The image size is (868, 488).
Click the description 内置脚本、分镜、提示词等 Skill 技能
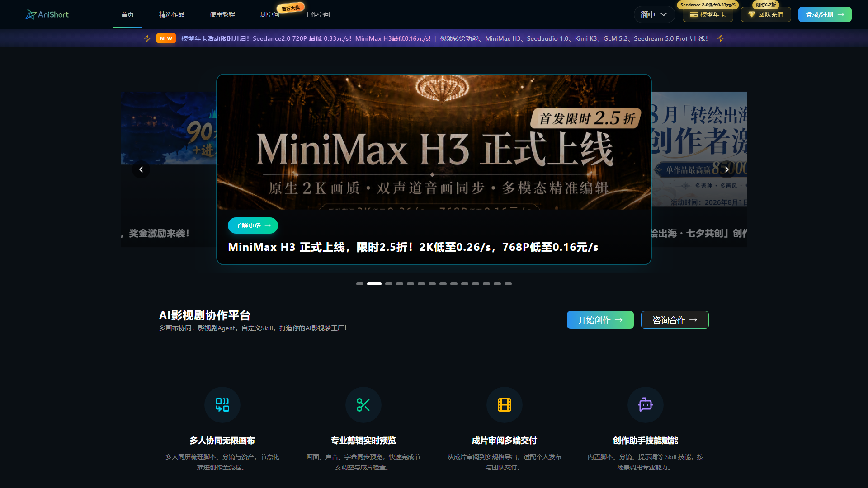point(646,462)
